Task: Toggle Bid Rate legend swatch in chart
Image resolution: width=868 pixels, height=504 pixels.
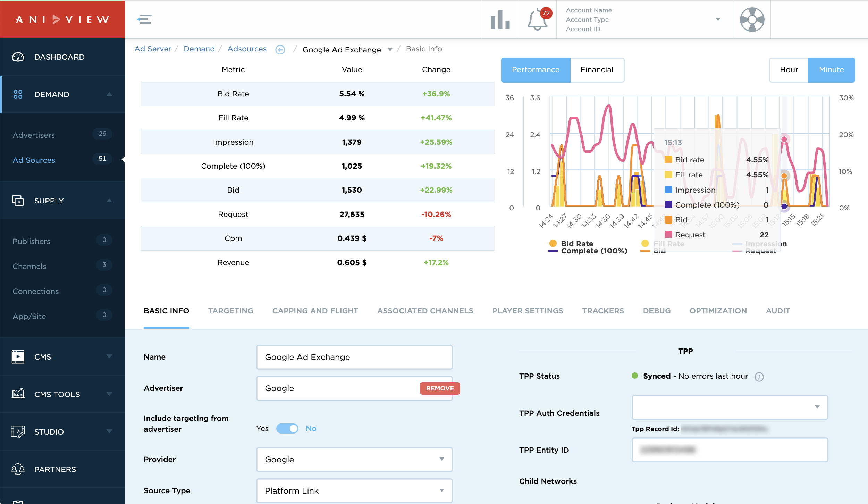Action: click(x=553, y=243)
